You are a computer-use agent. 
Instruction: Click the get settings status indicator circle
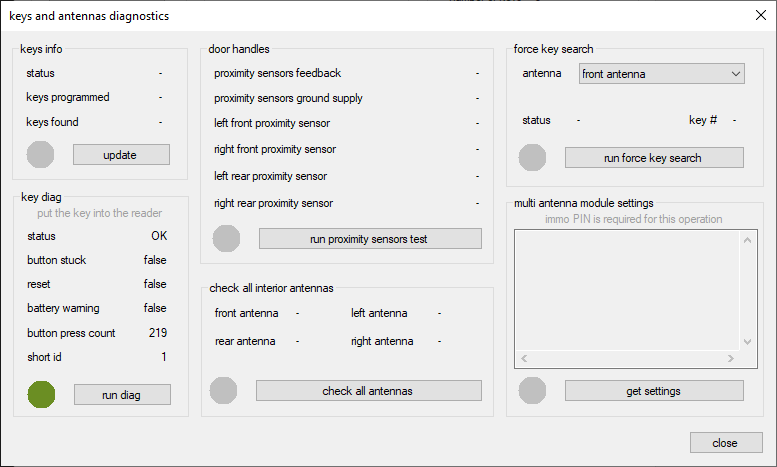click(533, 391)
